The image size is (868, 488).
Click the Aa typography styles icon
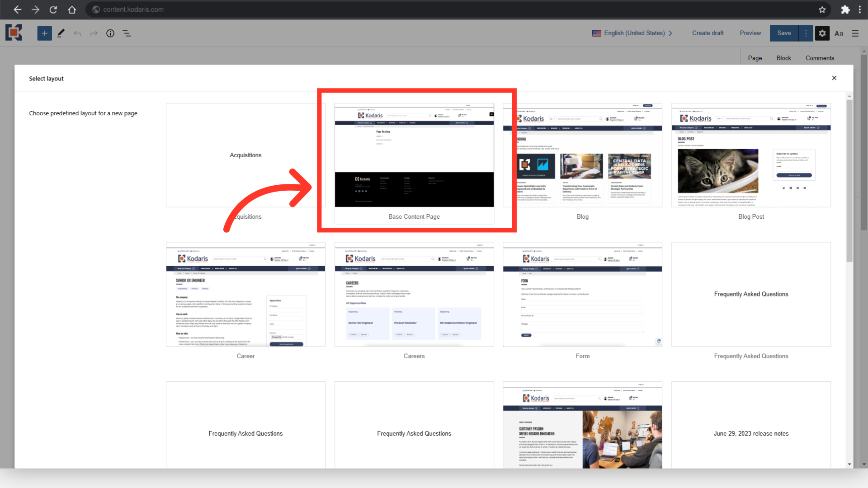pos(839,33)
